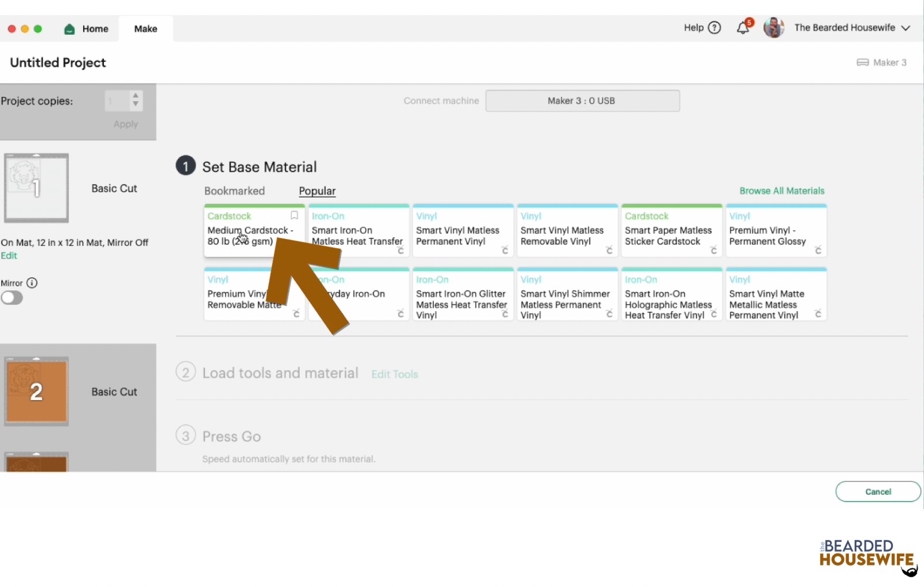Increase project copies with the up stepper
This screenshot has width=924, height=587.
pyautogui.click(x=134, y=96)
